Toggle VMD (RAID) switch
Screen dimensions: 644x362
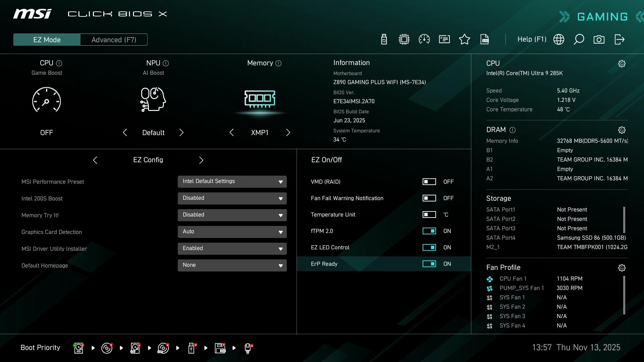point(429,182)
